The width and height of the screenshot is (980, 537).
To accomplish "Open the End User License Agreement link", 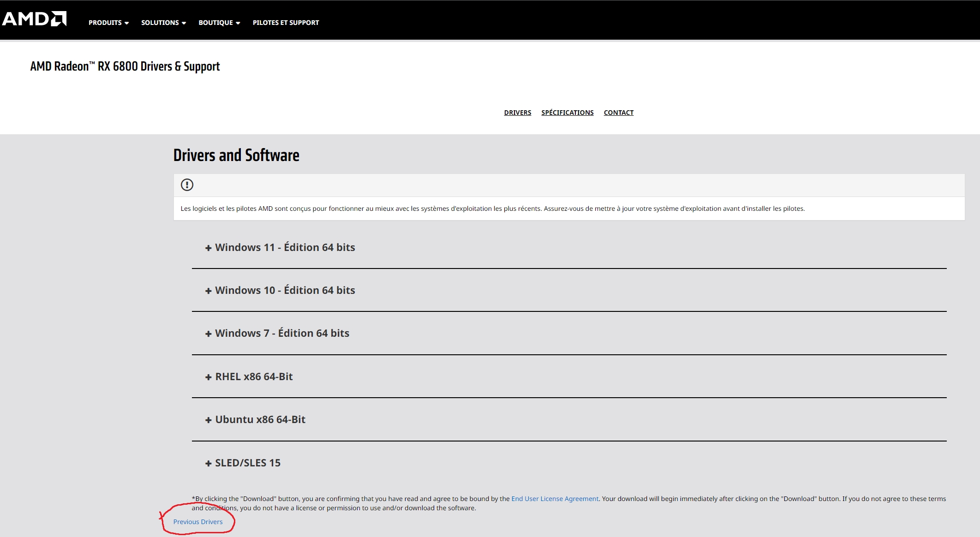I will pos(555,499).
